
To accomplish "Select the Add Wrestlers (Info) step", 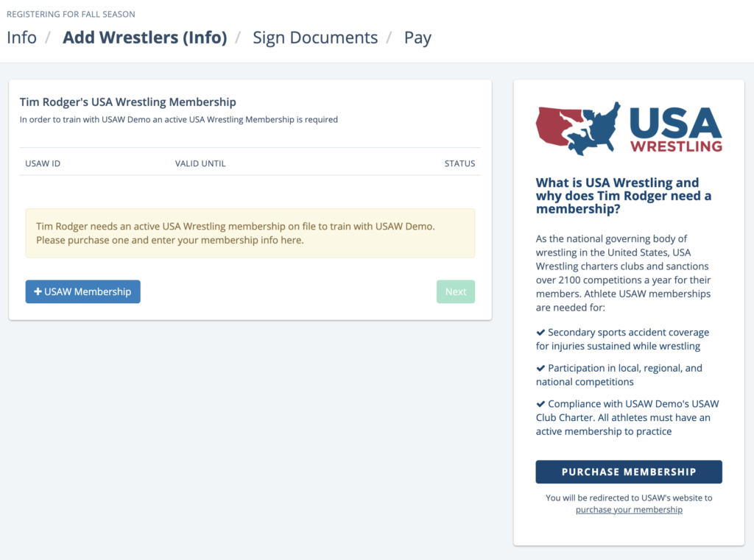I will pos(145,38).
